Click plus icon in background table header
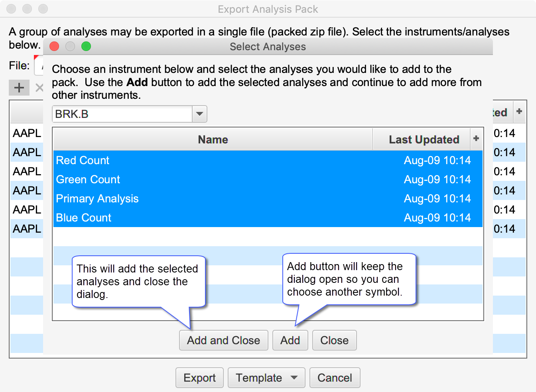 click(x=519, y=112)
